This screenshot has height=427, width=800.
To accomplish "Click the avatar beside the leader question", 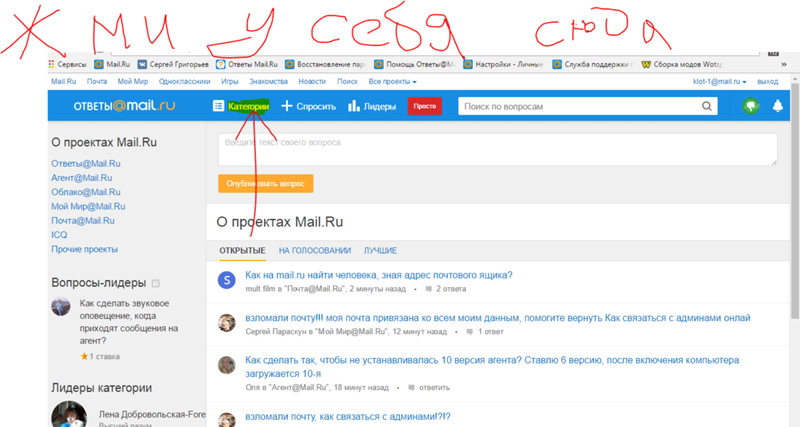I will pos(61,307).
